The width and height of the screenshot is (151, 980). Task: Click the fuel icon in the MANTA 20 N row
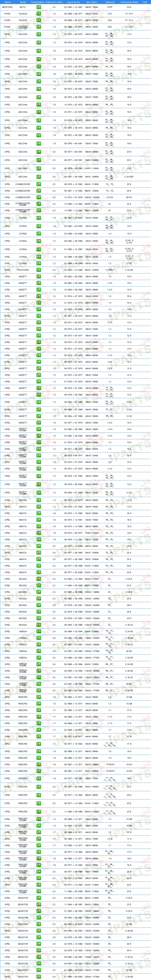39,546
